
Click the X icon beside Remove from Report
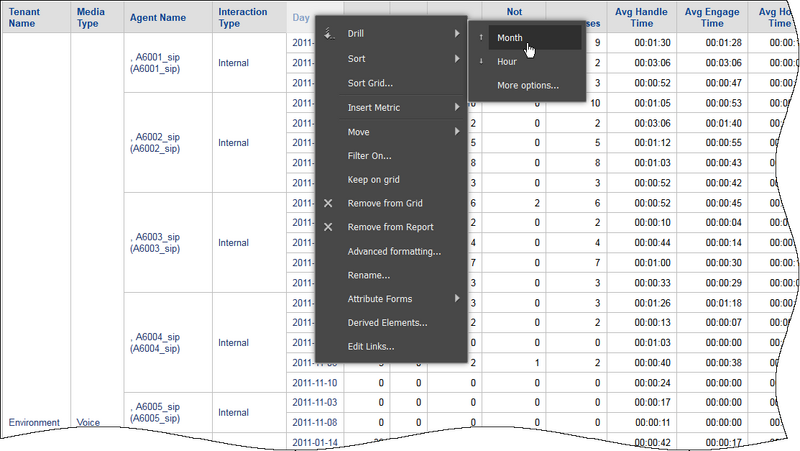point(329,227)
